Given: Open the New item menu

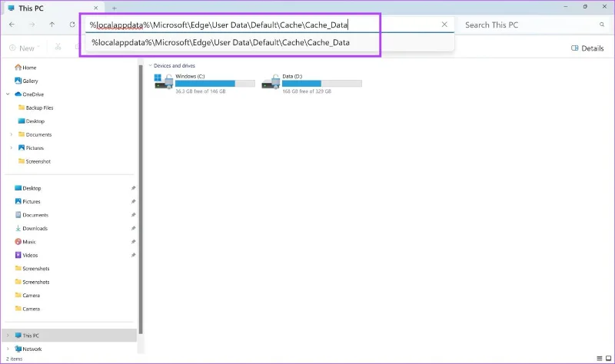Looking at the screenshot, I should coord(25,48).
